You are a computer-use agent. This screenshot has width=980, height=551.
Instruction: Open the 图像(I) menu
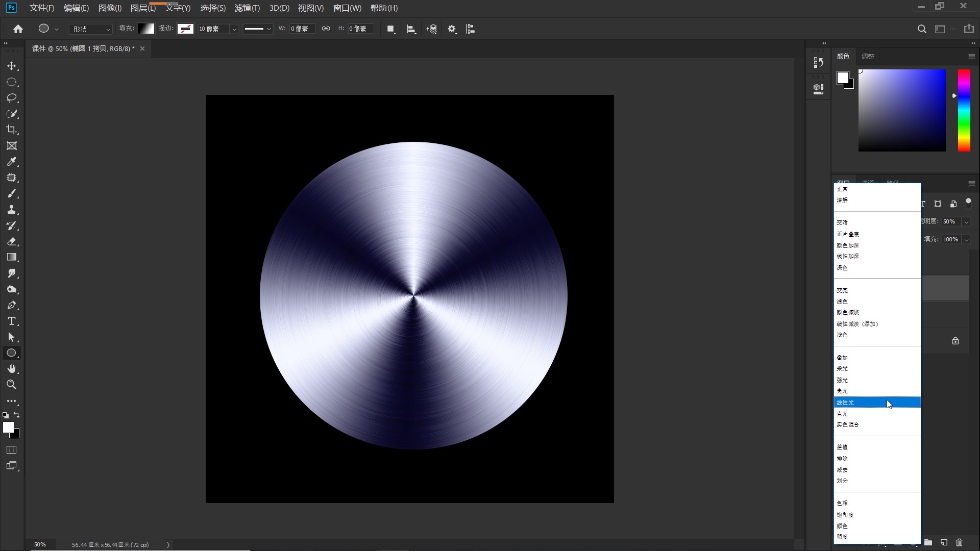(x=110, y=8)
